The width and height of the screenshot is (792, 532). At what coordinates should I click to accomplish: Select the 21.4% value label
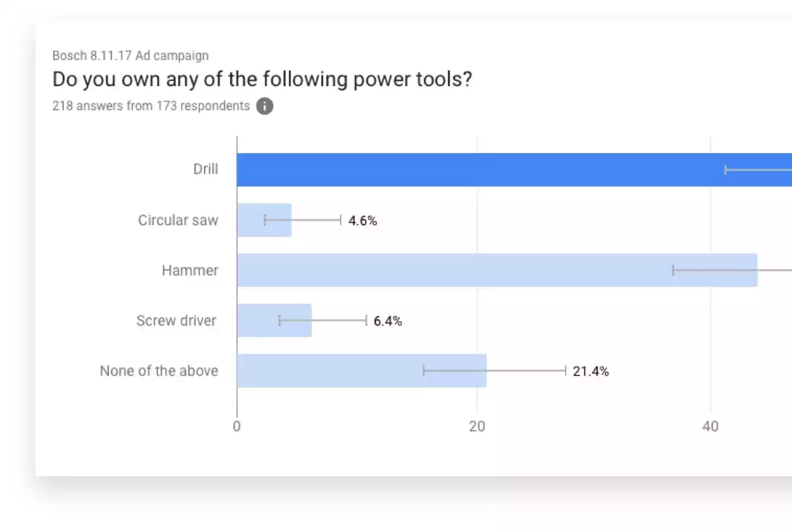pyautogui.click(x=591, y=372)
